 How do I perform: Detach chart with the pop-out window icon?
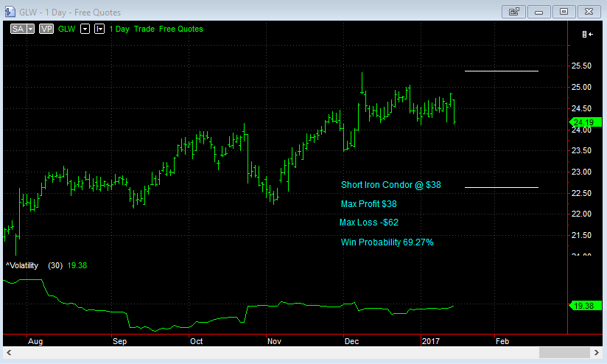(x=513, y=12)
